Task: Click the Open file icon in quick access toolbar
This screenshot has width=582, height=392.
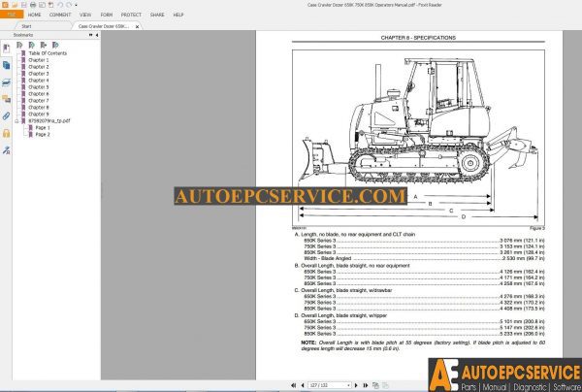Action: (x=15, y=5)
